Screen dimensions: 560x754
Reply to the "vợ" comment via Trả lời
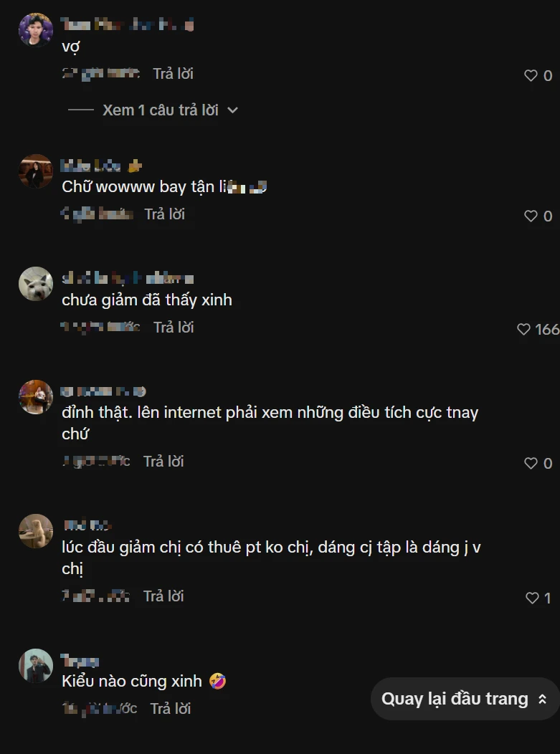(x=174, y=74)
